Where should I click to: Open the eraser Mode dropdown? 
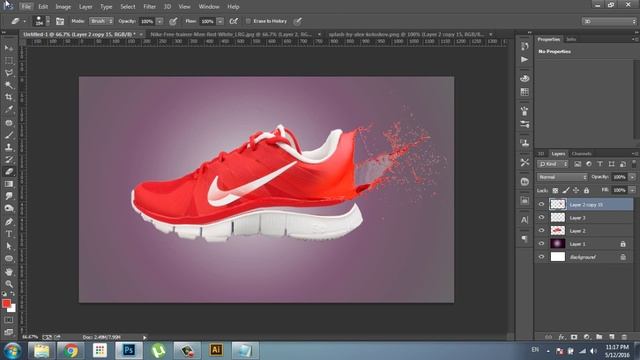point(101,21)
